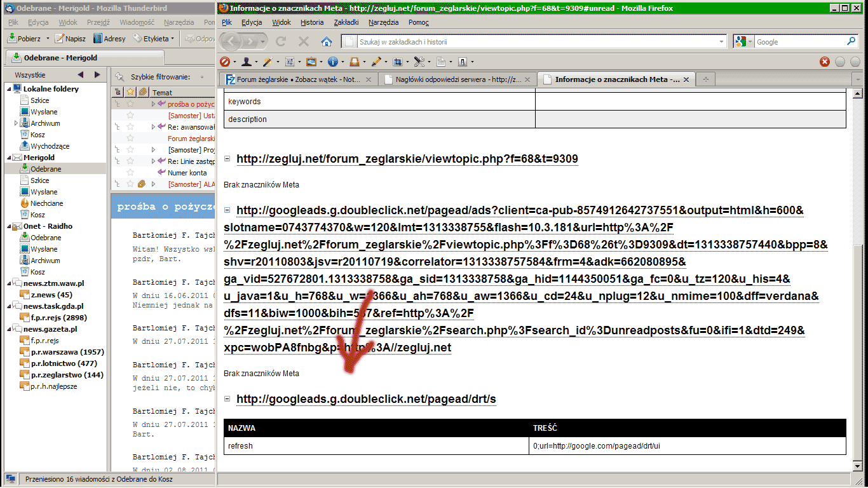The height and width of the screenshot is (488, 868).
Task: Open the address bar history dropdown
Action: 721,41
